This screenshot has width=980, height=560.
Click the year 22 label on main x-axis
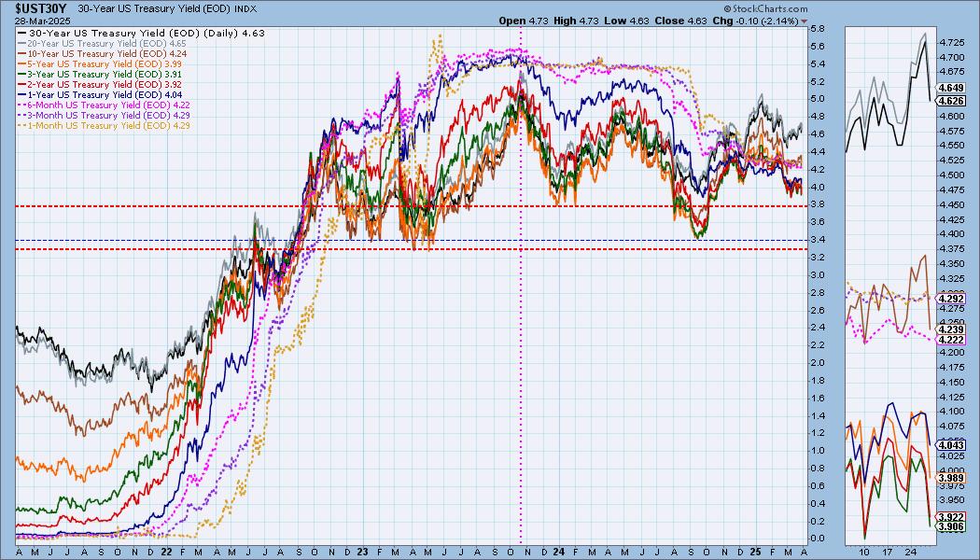(x=166, y=552)
